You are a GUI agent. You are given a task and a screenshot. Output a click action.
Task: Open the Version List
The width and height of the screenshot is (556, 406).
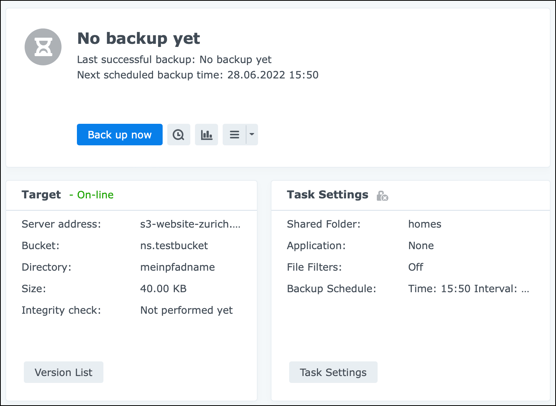(x=63, y=372)
